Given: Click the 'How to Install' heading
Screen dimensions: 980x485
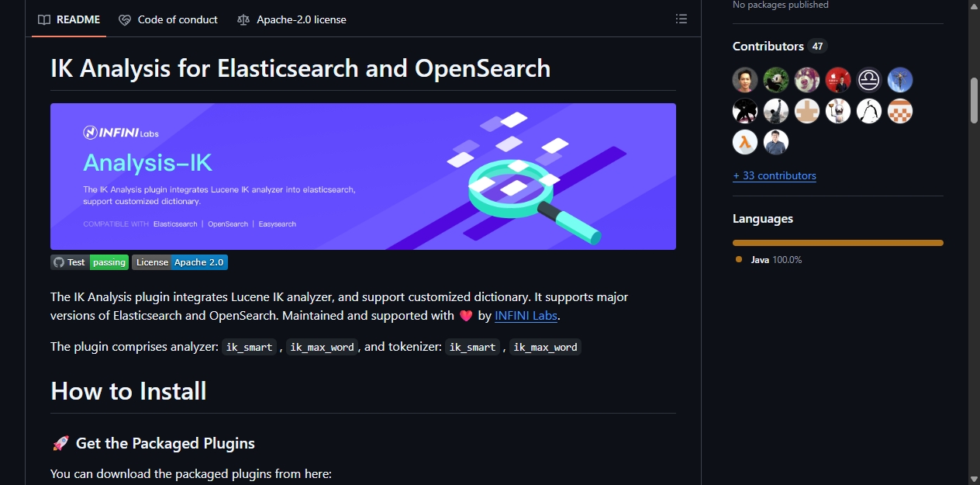Looking at the screenshot, I should click(129, 391).
